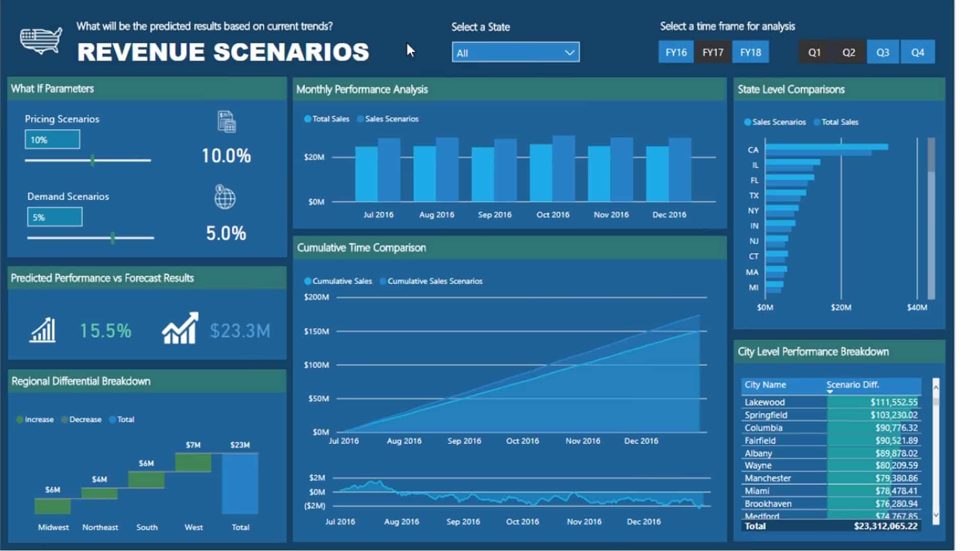Select the Springfield city row
Viewport: 980px width, 551px height.
[831, 415]
